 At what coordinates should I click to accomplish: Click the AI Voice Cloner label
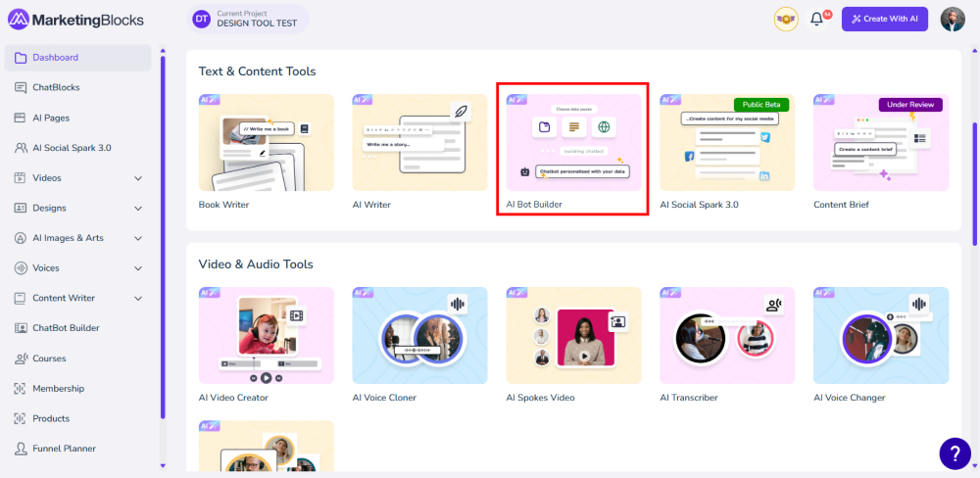coord(384,398)
